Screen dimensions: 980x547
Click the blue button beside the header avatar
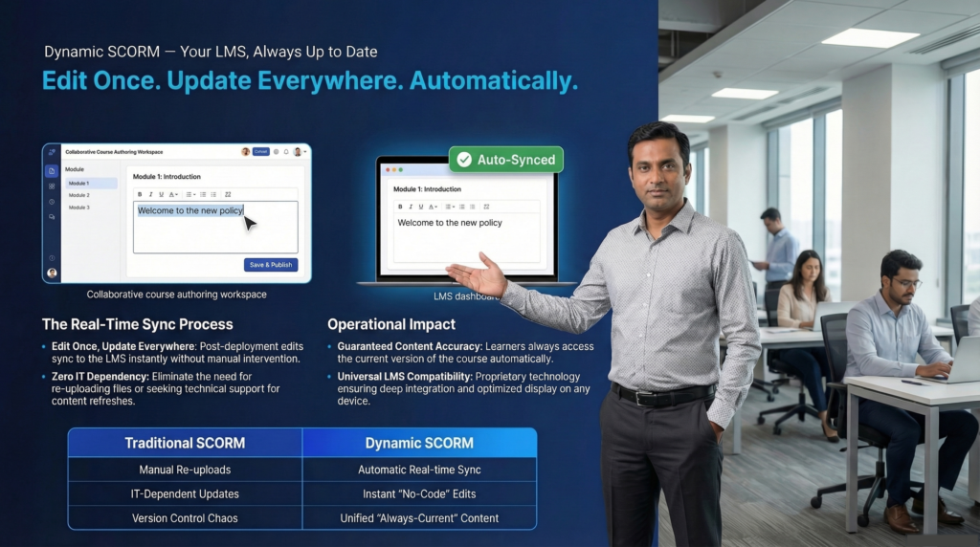click(x=260, y=151)
